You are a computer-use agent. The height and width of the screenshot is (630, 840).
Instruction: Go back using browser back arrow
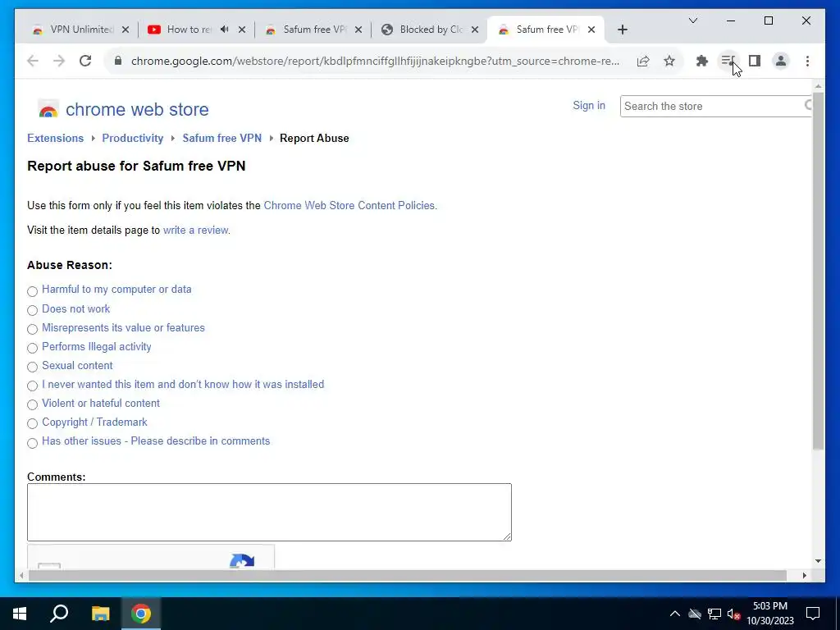[33, 61]
